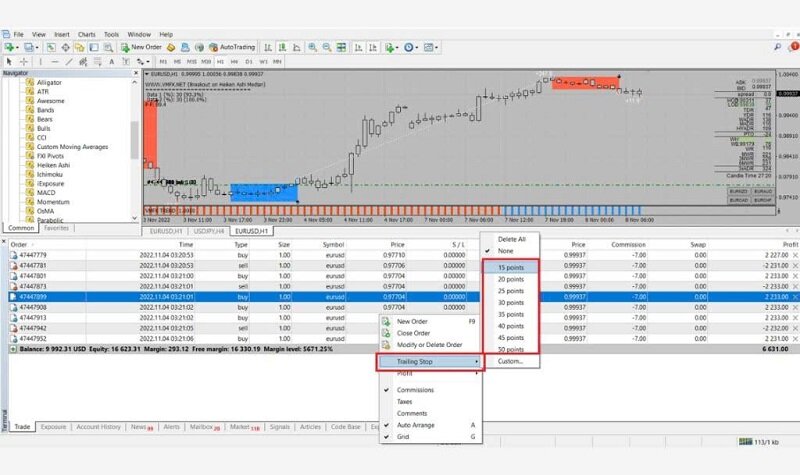Expand the Trailing Stop submenu
Image resolution: width=800 pixels, height=475 pixels.
pyautogui.click(x=431, y=361)
